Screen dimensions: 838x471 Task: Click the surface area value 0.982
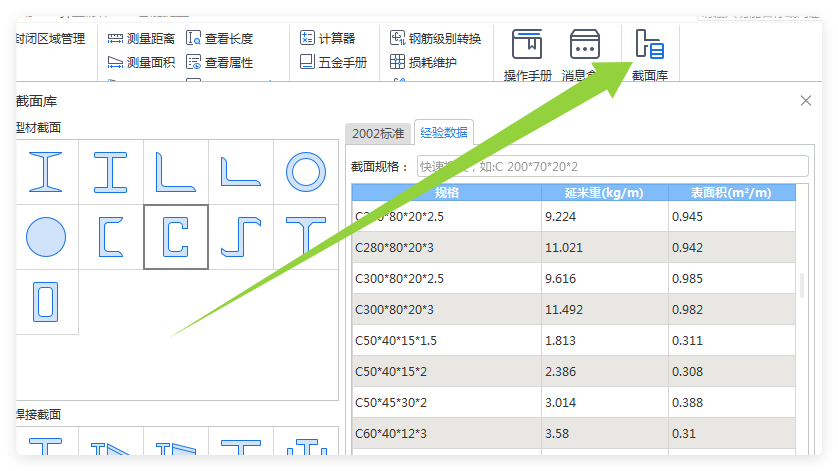687,310
